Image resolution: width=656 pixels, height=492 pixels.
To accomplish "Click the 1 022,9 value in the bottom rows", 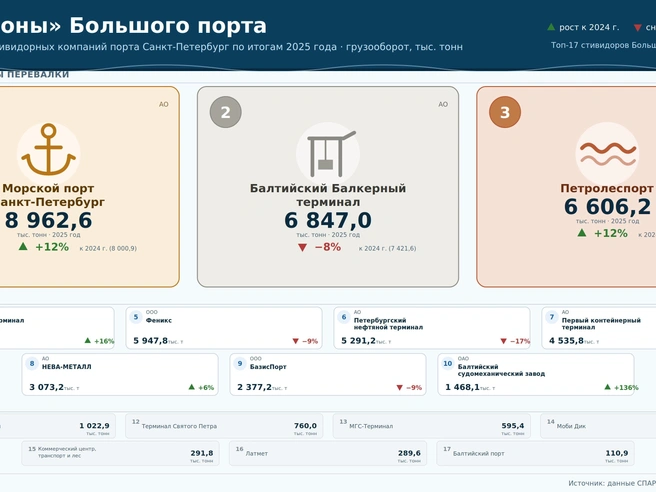I will 95,425.
